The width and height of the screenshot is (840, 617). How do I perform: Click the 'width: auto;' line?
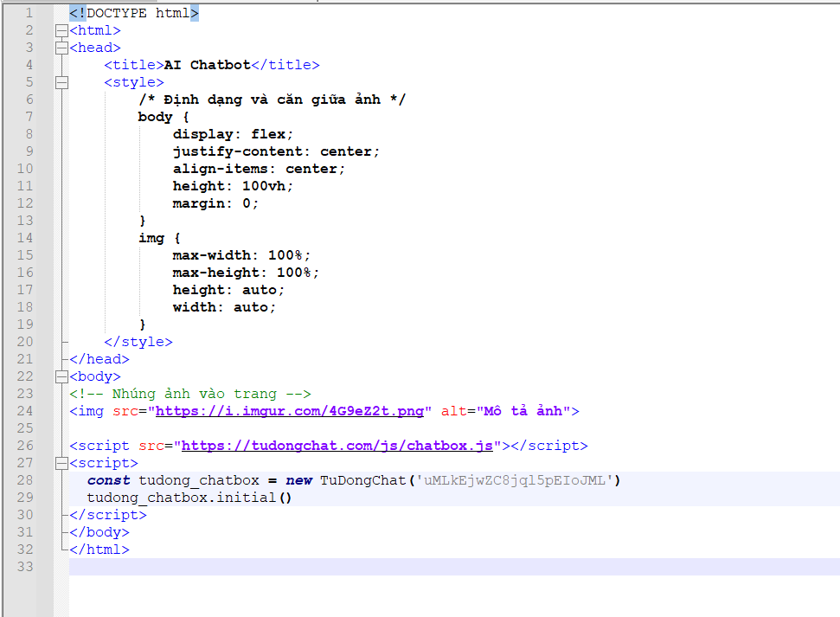pyautogui.click(x=224, y=307)
